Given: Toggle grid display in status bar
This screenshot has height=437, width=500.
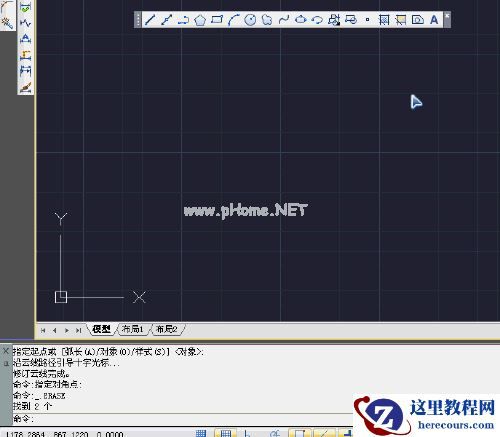Looking at the screenshot, I should pyautogui.click(x=226, y=433).
